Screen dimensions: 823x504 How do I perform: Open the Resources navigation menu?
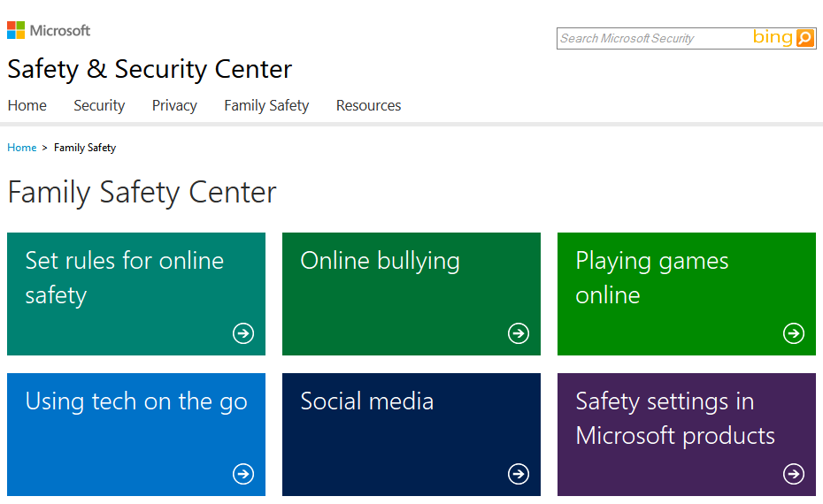[x=368, y=105]
